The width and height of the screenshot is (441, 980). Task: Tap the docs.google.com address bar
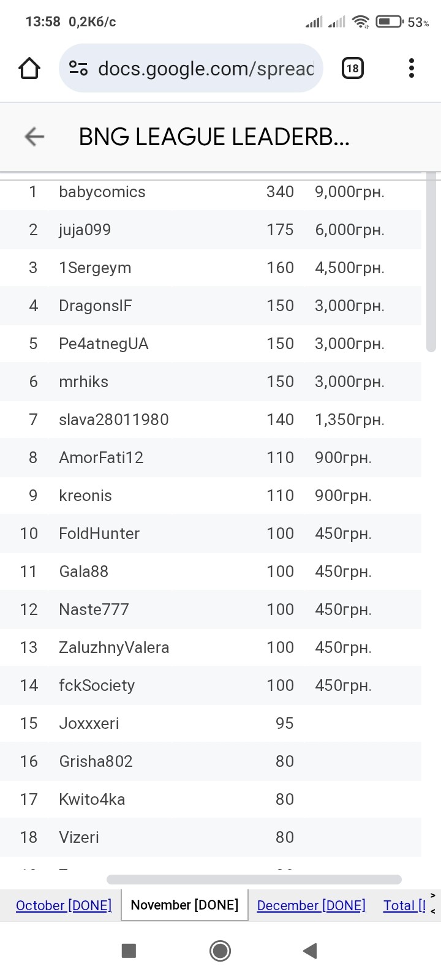(x=205, y=68)
